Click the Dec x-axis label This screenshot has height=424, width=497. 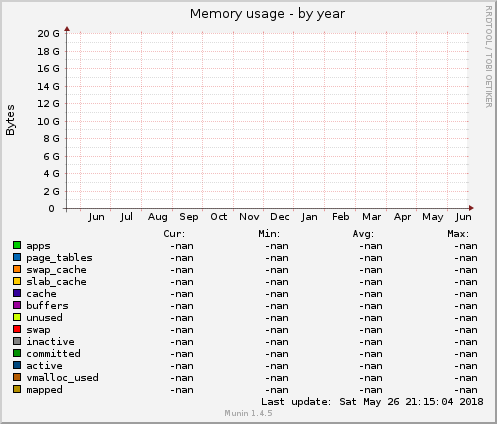[280, 217]
